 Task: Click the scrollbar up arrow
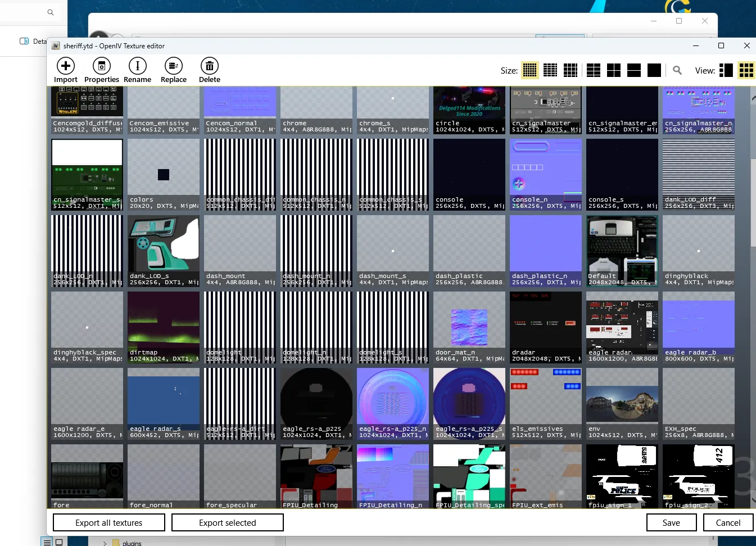coord(753,98)
